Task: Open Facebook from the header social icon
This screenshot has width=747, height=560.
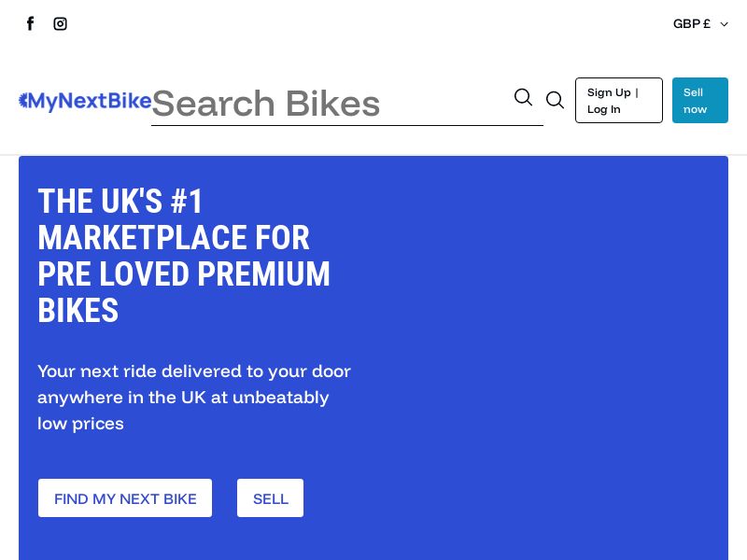Action: pos(30,23)
